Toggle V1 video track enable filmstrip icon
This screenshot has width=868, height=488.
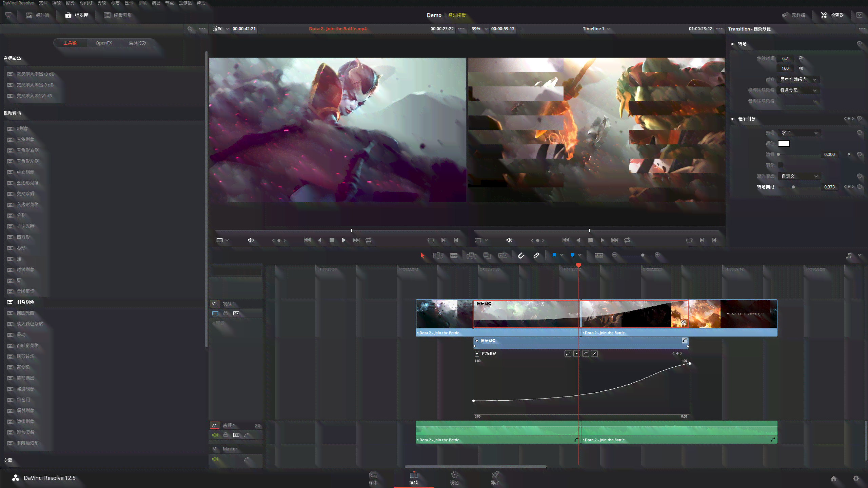point(215,313)
